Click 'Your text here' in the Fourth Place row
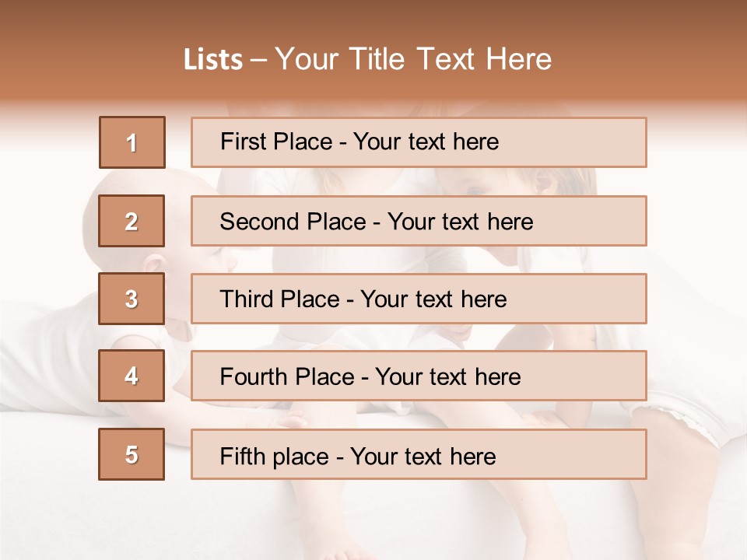Viewport: 747px width, 560px height. point(448,377)
